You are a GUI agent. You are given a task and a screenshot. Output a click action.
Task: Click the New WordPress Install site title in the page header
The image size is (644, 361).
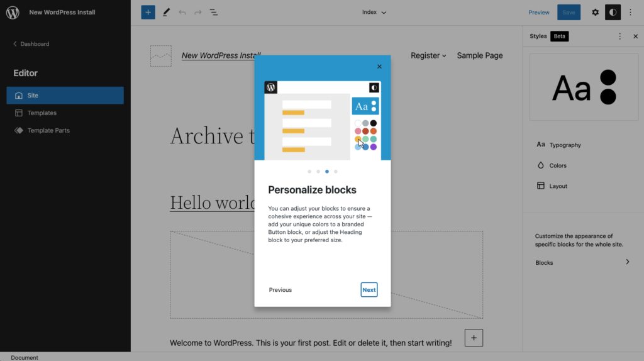click(x=221, y=55)
